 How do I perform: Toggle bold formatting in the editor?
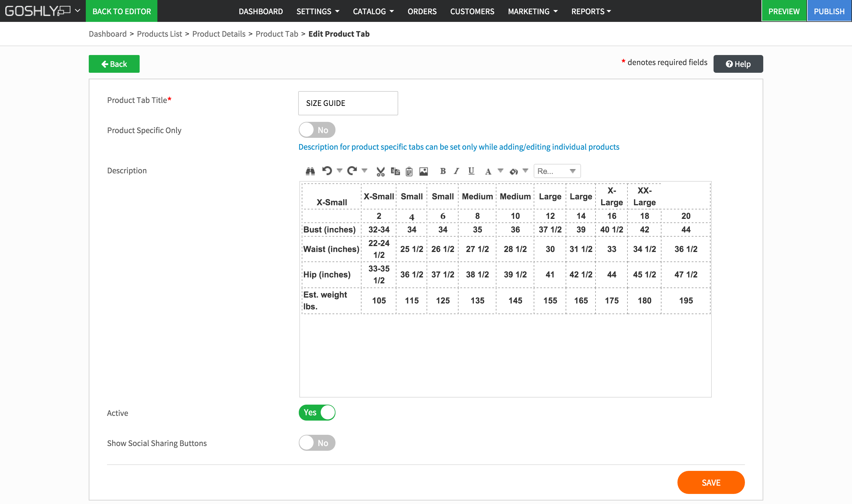(x=443, y=171)
